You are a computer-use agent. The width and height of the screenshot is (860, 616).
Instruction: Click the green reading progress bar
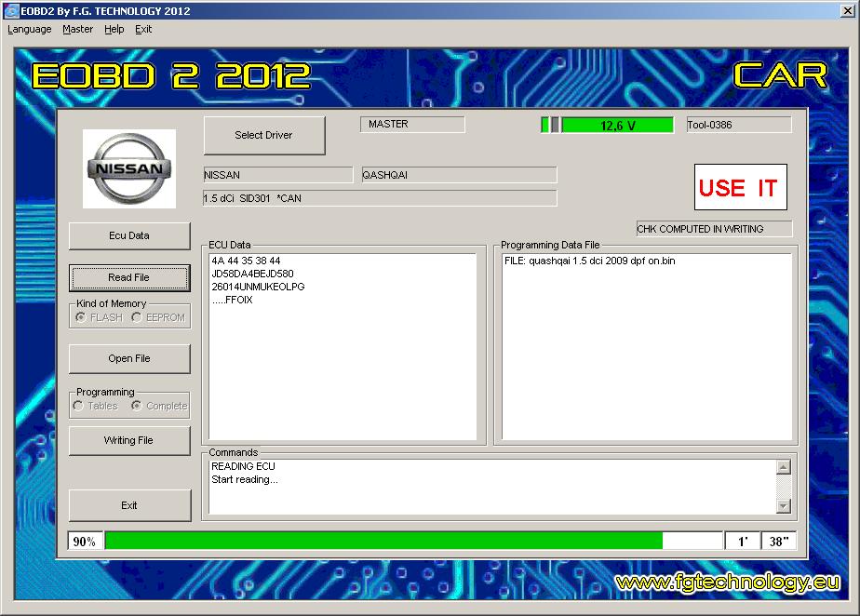(383, 541)
